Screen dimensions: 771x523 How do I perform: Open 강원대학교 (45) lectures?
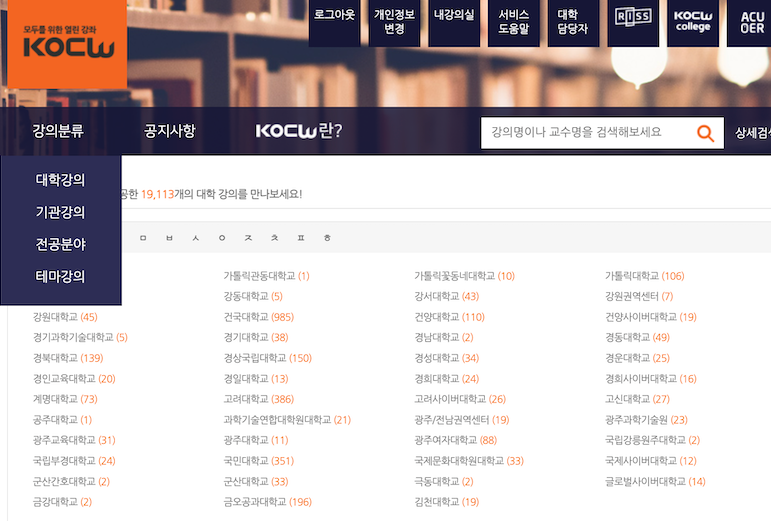[65, 317]
